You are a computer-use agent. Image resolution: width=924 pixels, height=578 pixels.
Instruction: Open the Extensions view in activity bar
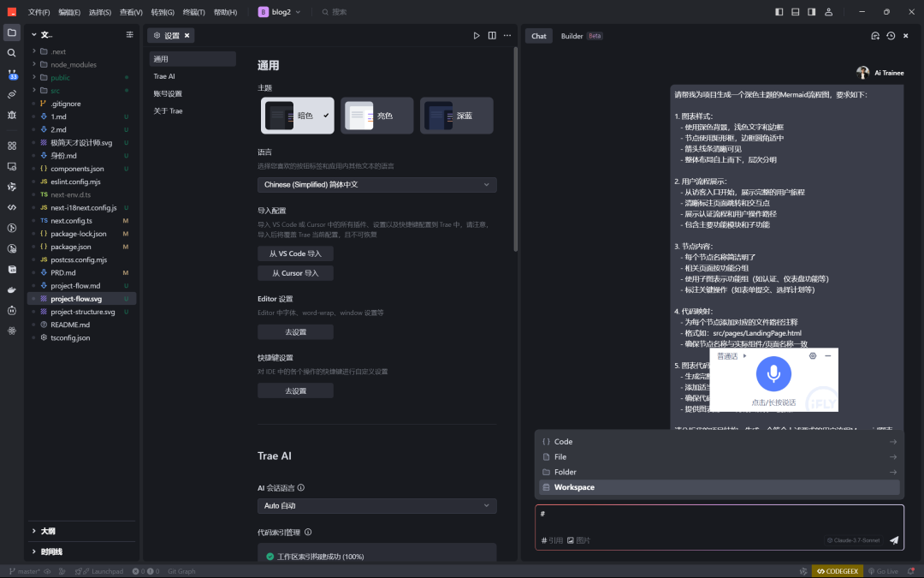(x=12, y=146)
